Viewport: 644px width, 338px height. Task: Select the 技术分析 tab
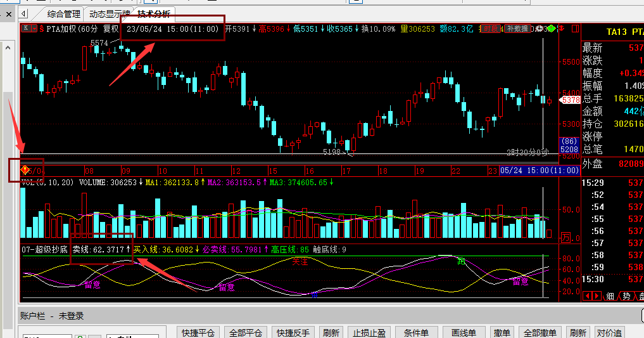point(154,14)
